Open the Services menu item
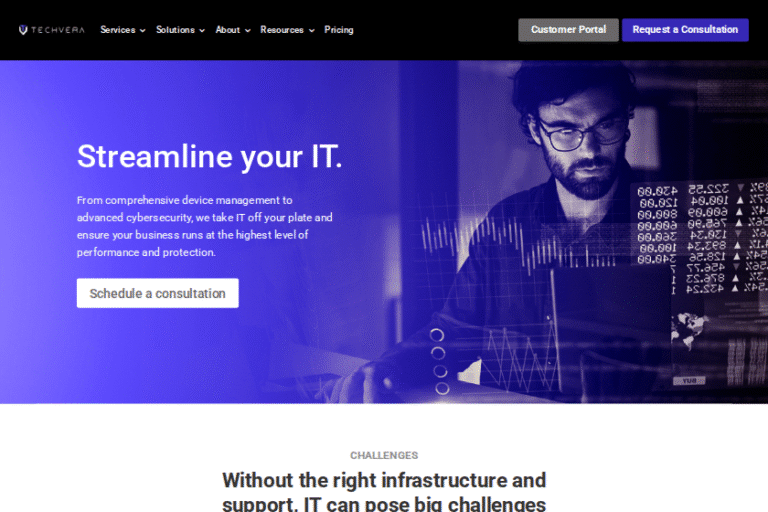This screenshot has height=512, width=768. 118,30
